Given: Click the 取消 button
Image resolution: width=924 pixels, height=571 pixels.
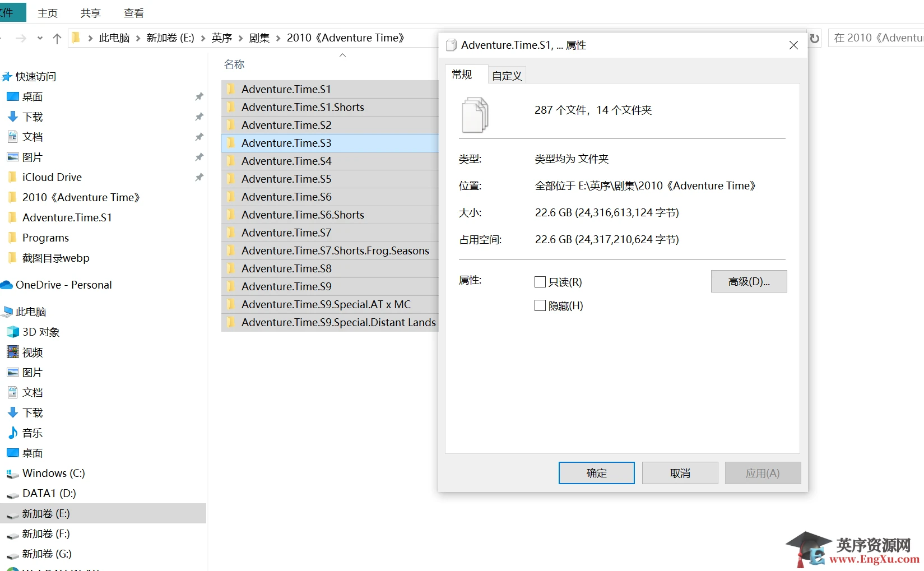Looking at the screenshot, I should pos(680,473).
